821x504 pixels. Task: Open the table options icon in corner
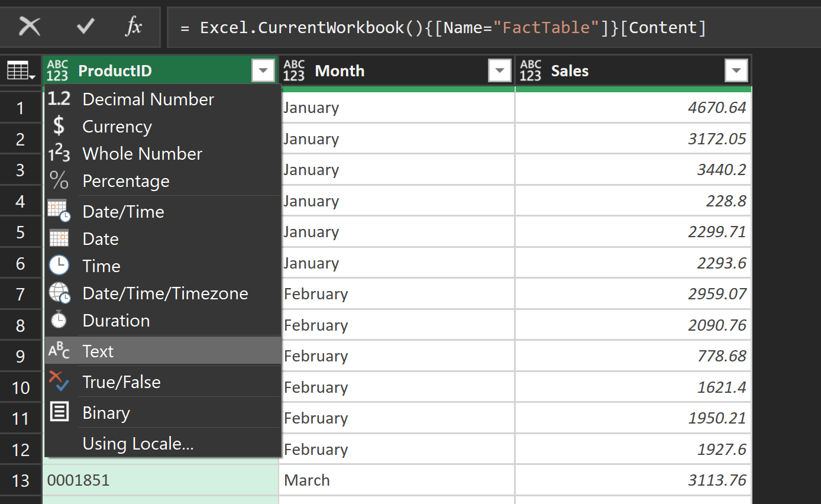(x=21, y=72)
